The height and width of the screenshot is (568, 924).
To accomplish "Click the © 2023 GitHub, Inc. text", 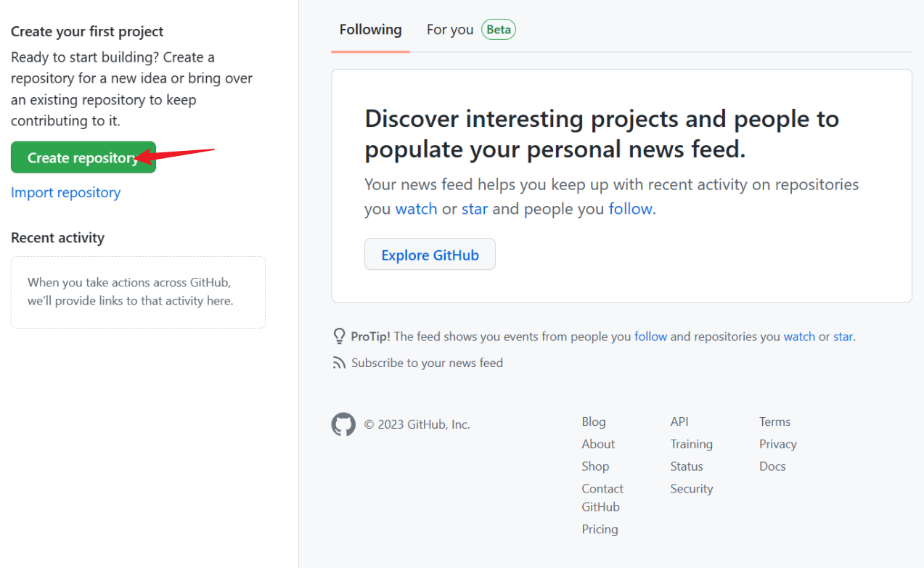I will (417, 424).
